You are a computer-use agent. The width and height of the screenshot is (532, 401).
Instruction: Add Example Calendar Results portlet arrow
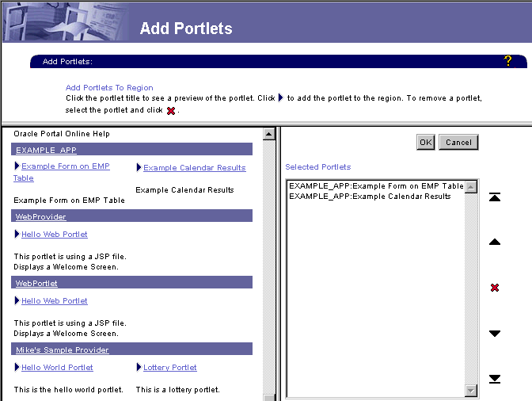[x=139, y=167]
